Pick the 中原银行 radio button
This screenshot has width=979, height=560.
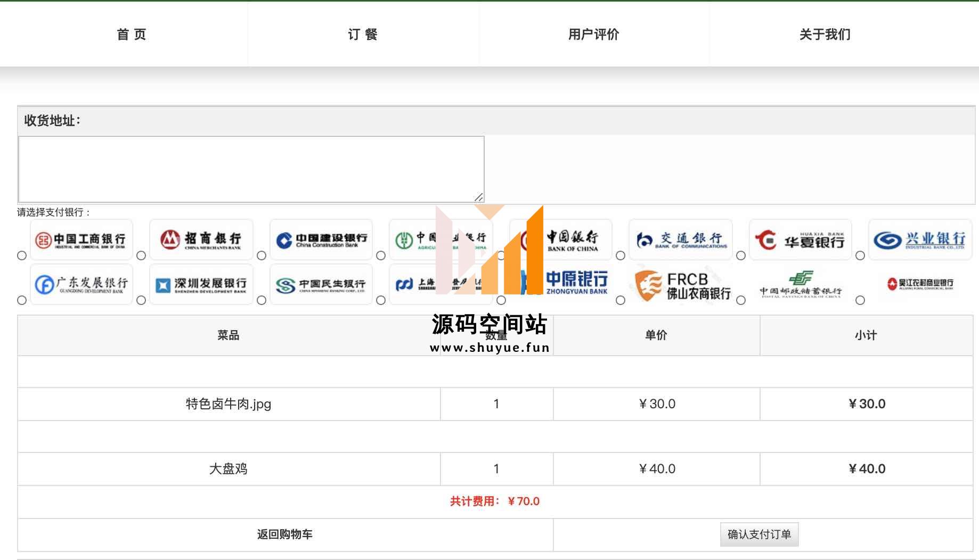[x=501, y=300]
